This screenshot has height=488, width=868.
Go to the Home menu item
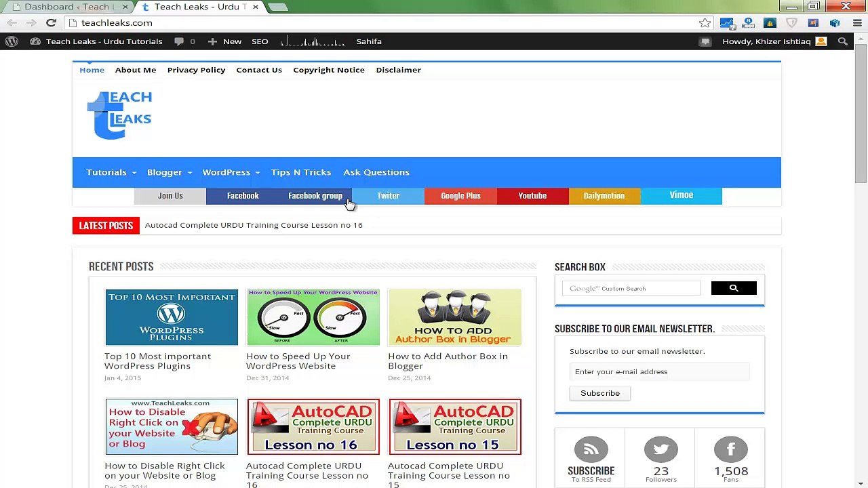coord(92,70)
